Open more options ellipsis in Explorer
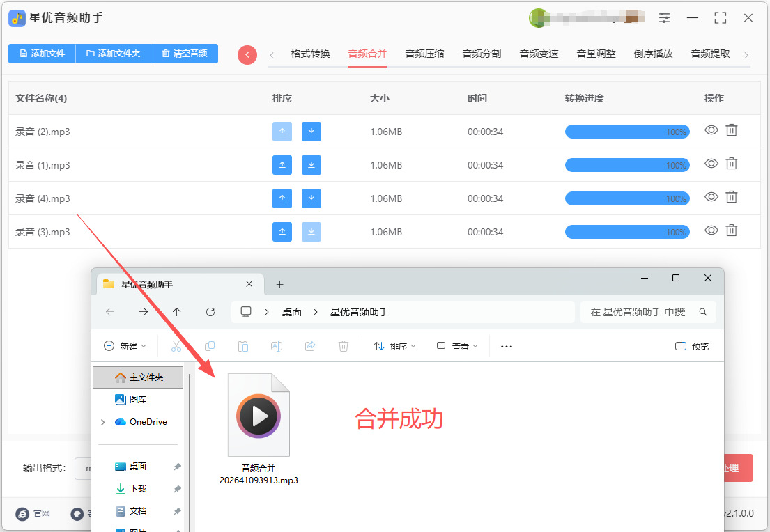Image resolution: width=770 pixels, height=532 pixels. (x=507, y=346)
